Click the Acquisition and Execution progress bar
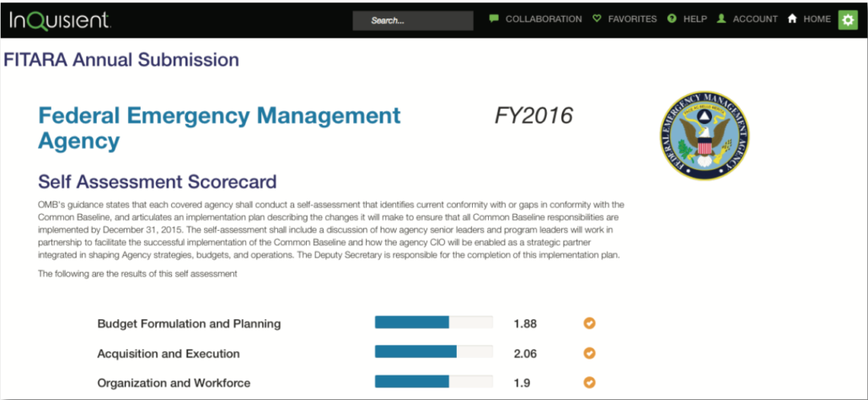868x400 pixels. (x=433, y=352)
